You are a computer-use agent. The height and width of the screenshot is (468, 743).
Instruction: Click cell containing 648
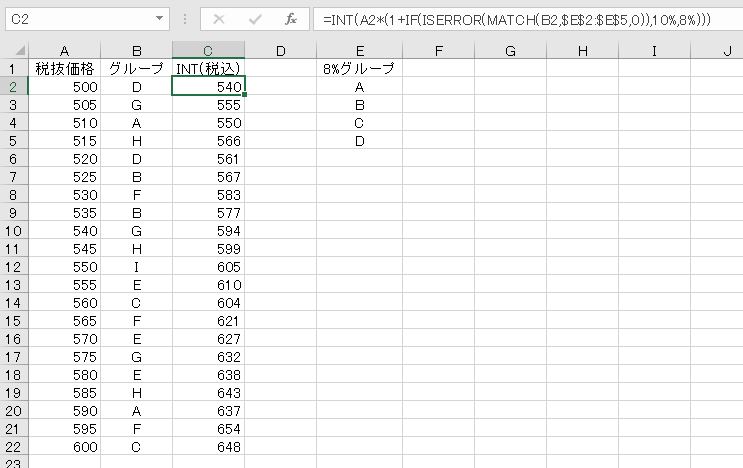pos(208,447)
